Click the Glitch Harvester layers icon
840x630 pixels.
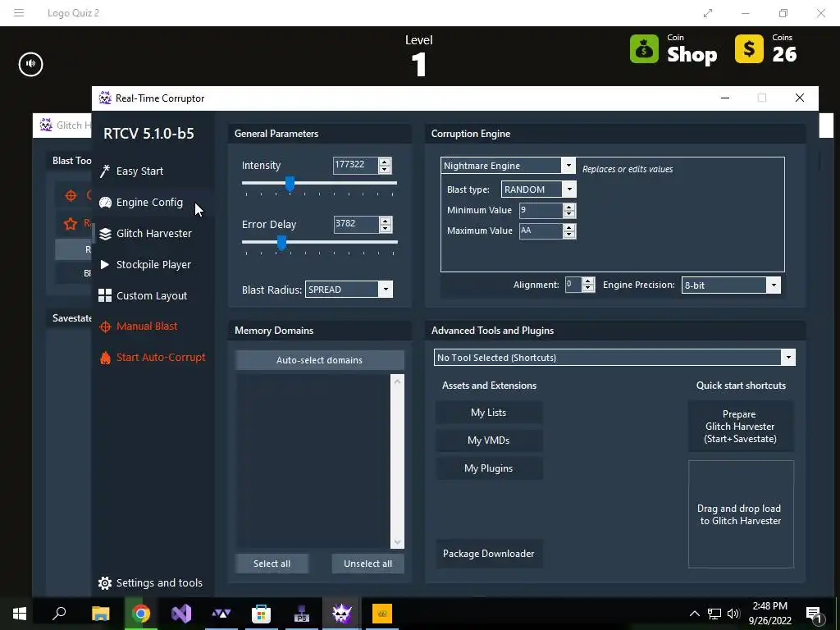coord(105,234)
